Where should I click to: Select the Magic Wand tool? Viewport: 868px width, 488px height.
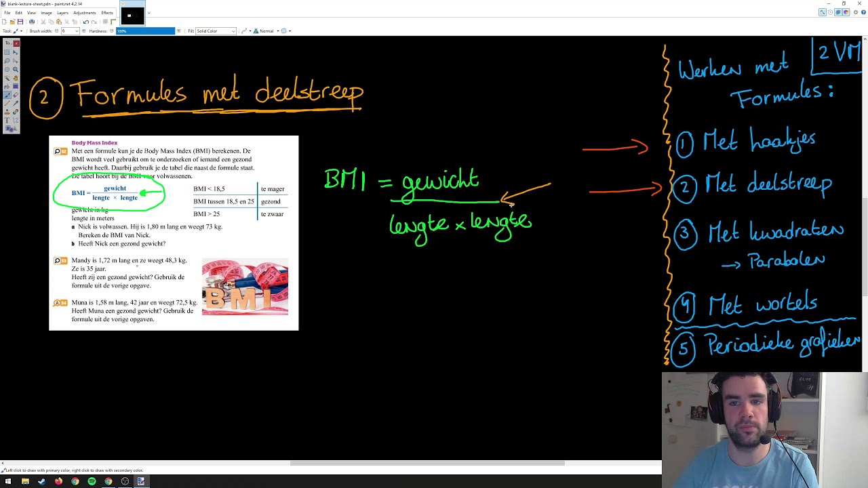[7, 78]
